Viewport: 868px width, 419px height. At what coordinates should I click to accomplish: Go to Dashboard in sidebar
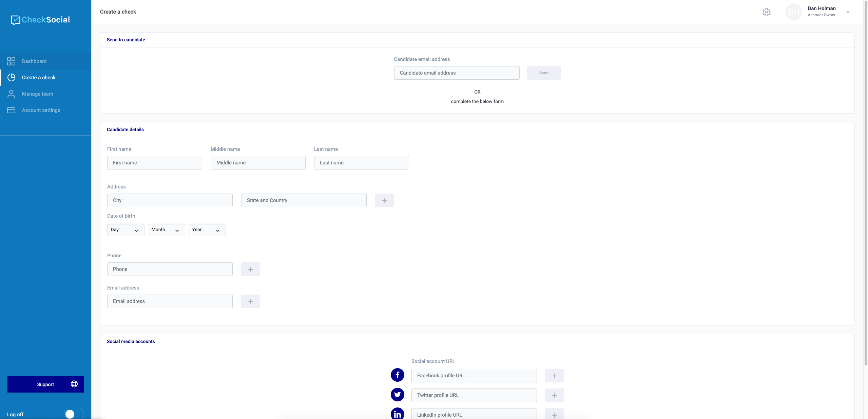pyautogui.click(x=34, y=61)
